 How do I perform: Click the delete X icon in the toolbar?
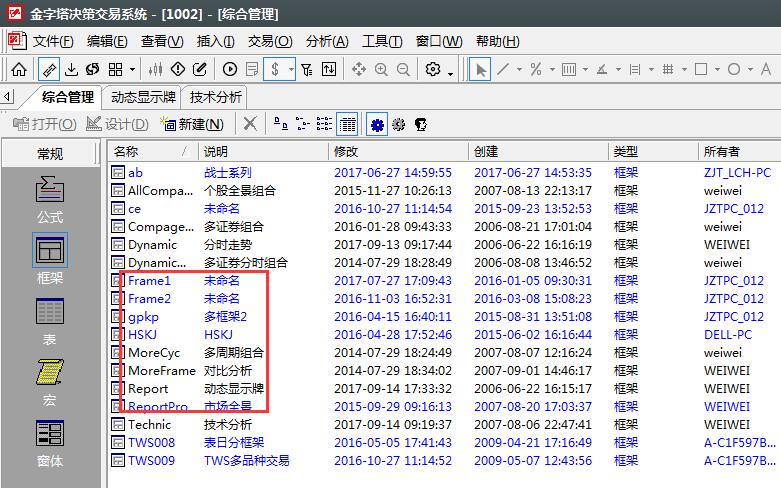pyautogui.click(x=250, y=124)
